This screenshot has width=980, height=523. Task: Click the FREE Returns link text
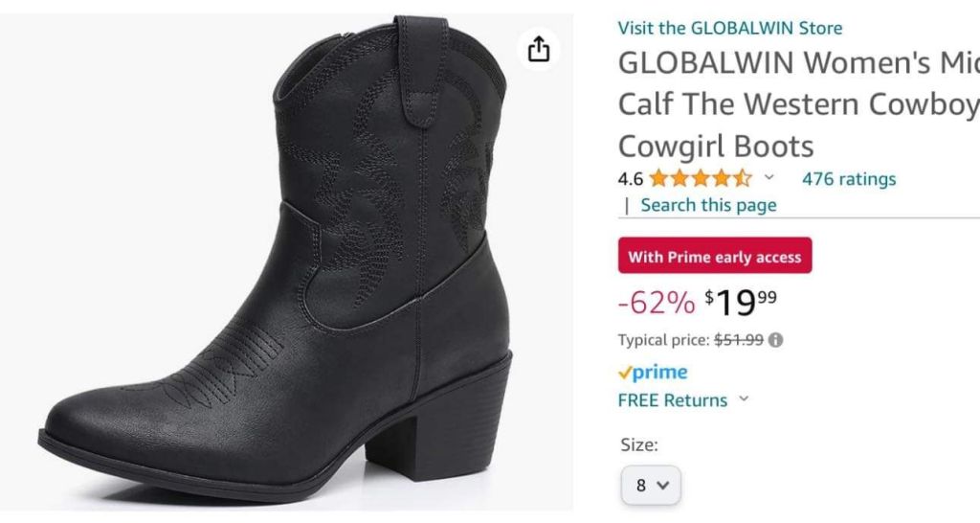click(672, 400)
